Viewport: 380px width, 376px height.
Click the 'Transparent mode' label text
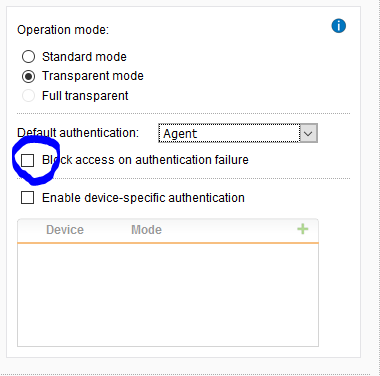tap(93, 76)
